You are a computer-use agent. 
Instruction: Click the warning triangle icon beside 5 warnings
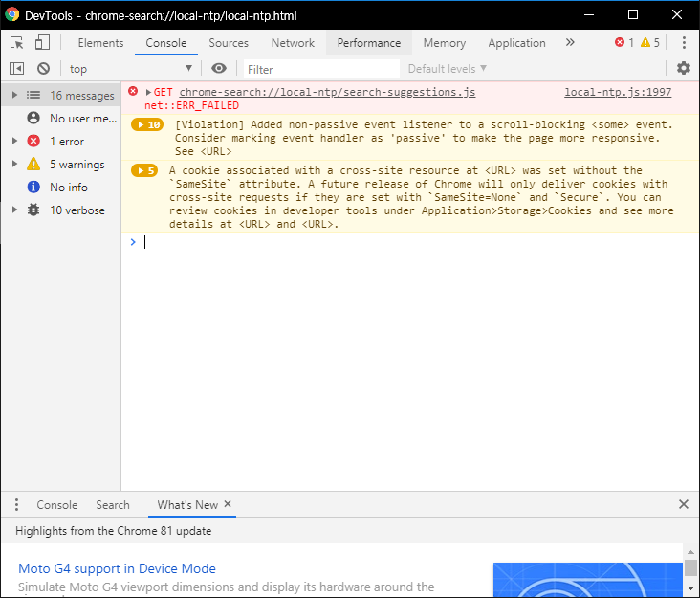(33, 164)
